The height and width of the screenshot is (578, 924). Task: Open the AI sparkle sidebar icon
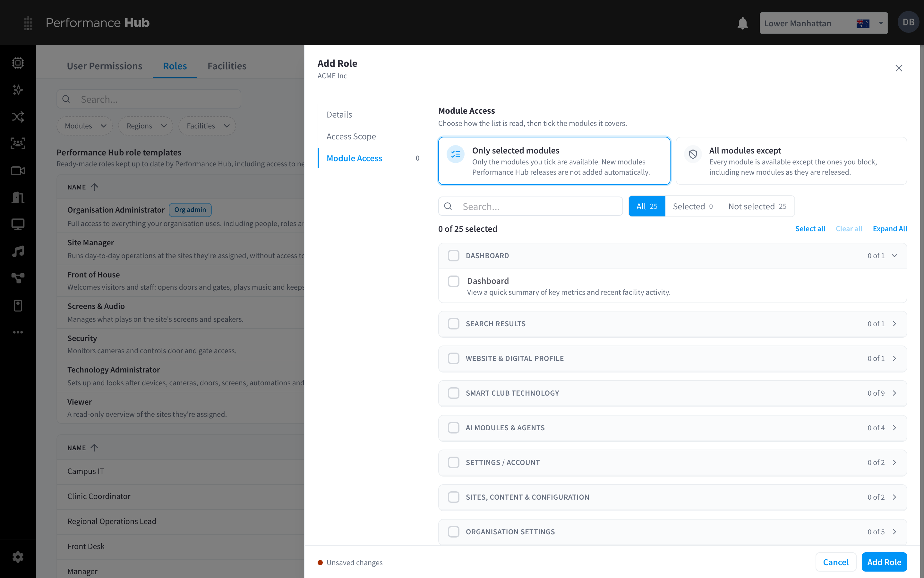18,90
